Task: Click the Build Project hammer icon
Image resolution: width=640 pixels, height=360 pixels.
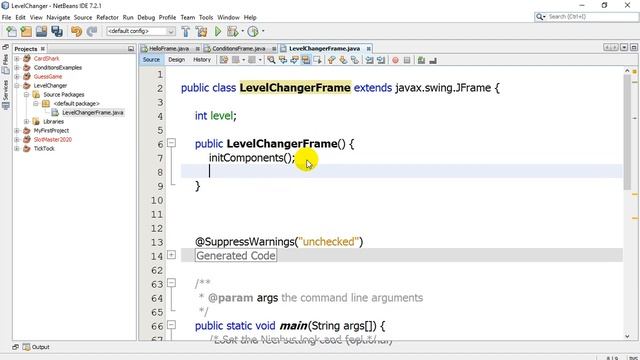Action: click(186, 31)
